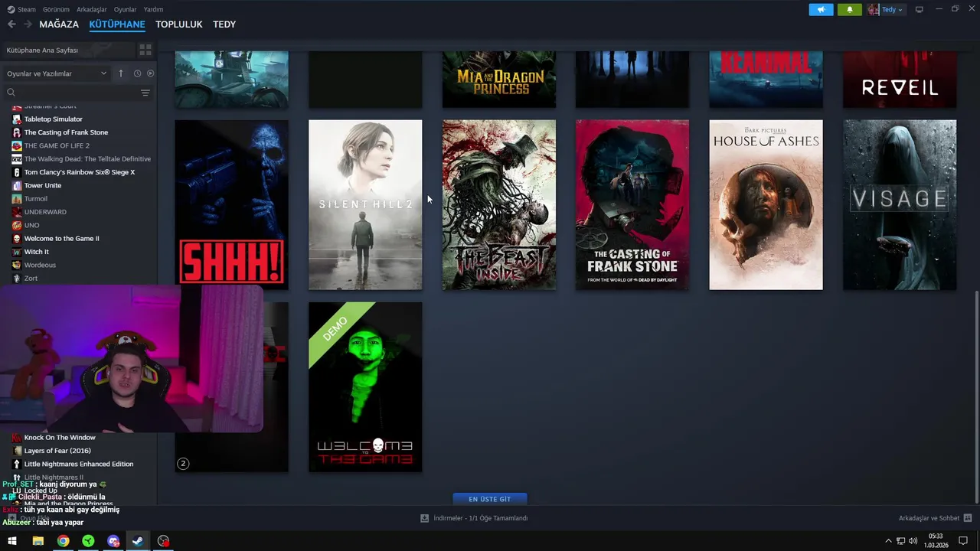Click the Knock On The Window icon
Screen dimensions: 980x551
[17, 438]
